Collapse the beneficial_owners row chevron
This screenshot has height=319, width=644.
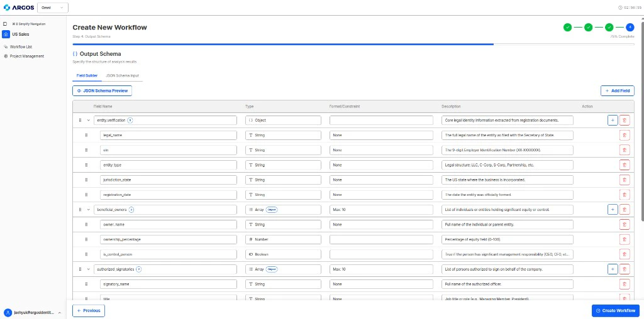point(88,210)
